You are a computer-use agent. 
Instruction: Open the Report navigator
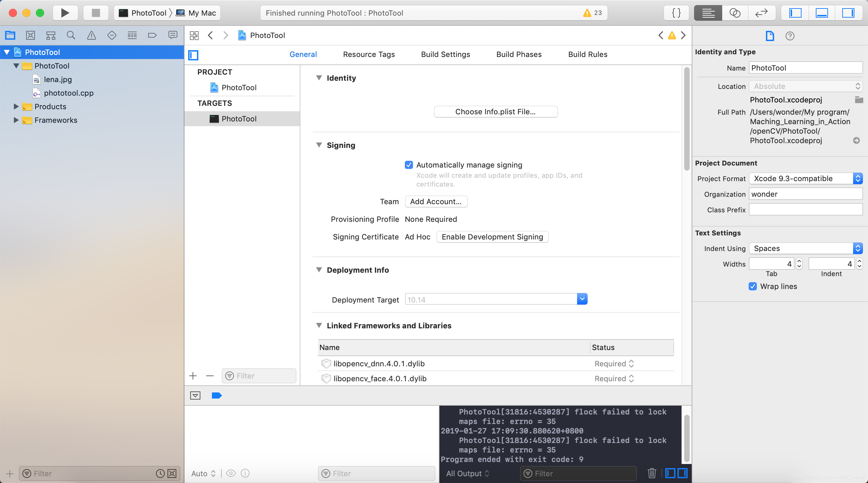pyautogui.click(x=173, y=35)
